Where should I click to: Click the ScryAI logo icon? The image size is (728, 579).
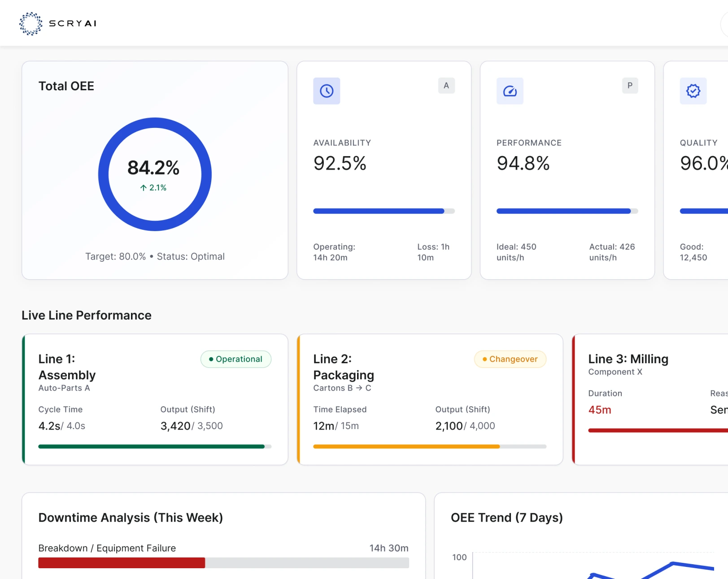pos(31,23)
